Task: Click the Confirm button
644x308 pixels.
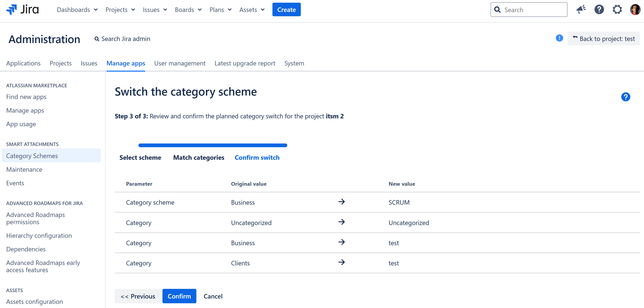Action: [x=179, y=296]
